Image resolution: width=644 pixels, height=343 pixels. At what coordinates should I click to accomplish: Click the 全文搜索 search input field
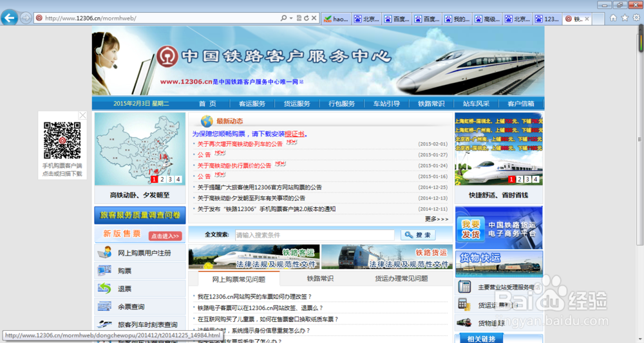coord(315,235)
